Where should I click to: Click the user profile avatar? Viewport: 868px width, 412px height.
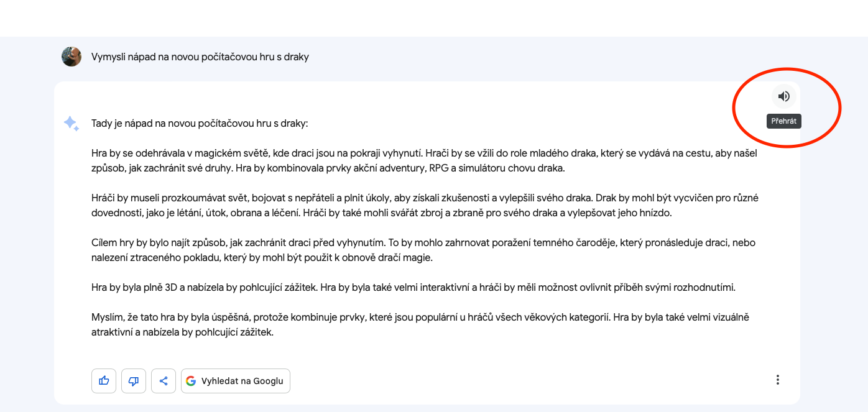point(72,57)
